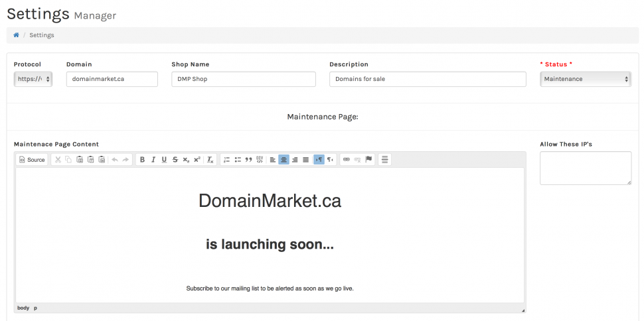
Task: Insert a horizontal line
Action: pos(385,160)
